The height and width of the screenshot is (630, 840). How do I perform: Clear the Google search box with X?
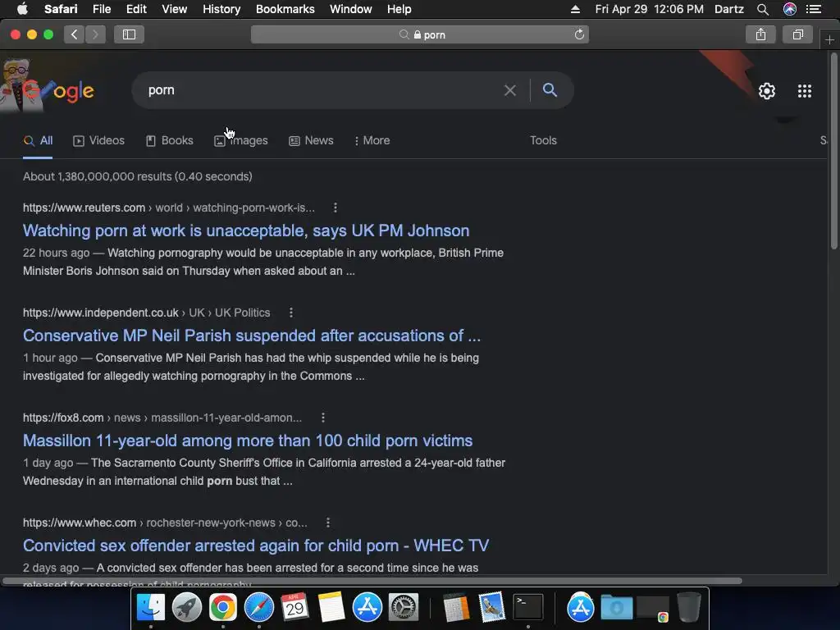[510, 90]
